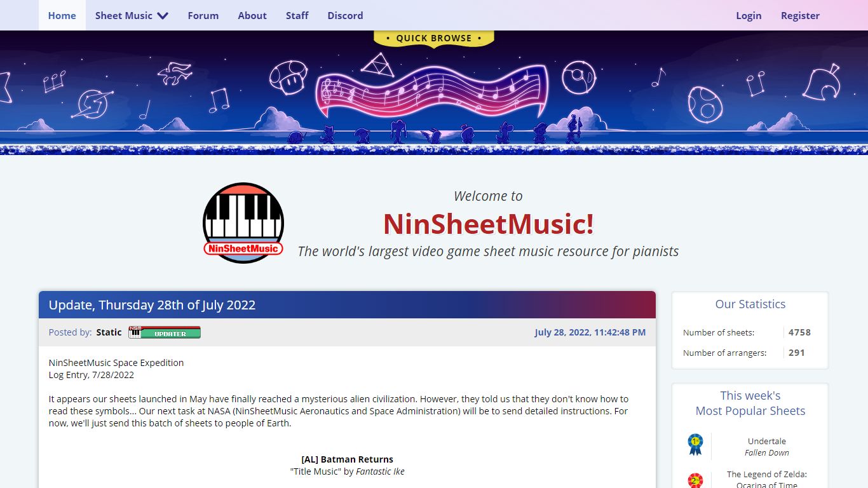
Task: View the profile of poster Static
Action: tap(109, 332)
